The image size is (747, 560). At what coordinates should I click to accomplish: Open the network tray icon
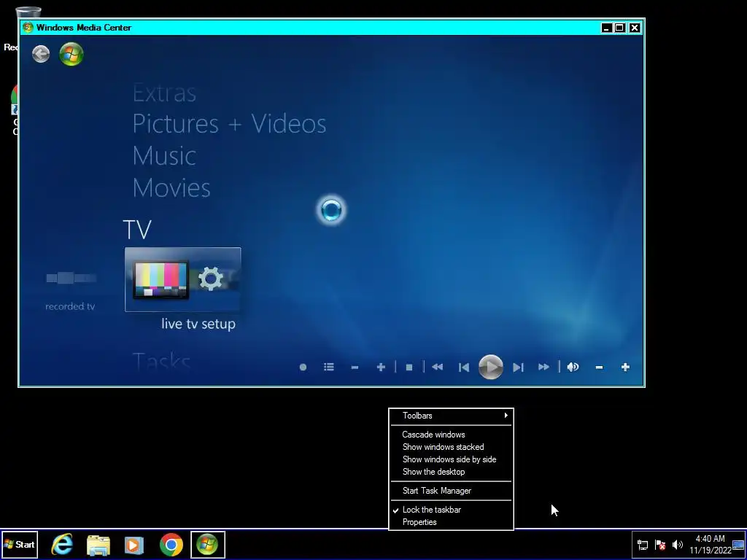[x=643, y=545]
